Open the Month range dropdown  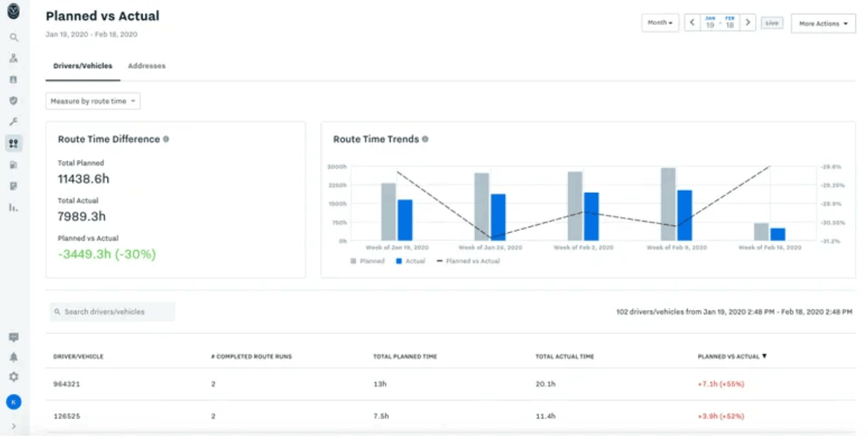pos(660,23)
